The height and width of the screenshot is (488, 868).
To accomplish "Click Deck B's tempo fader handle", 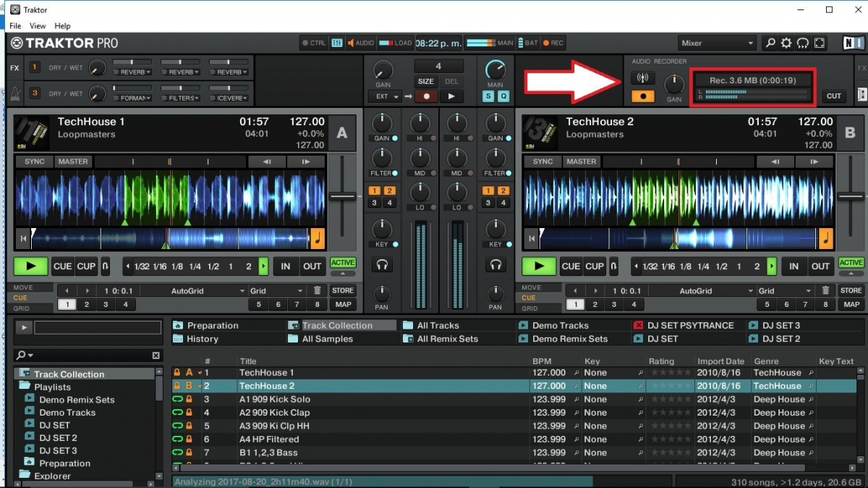I will 851,196.
